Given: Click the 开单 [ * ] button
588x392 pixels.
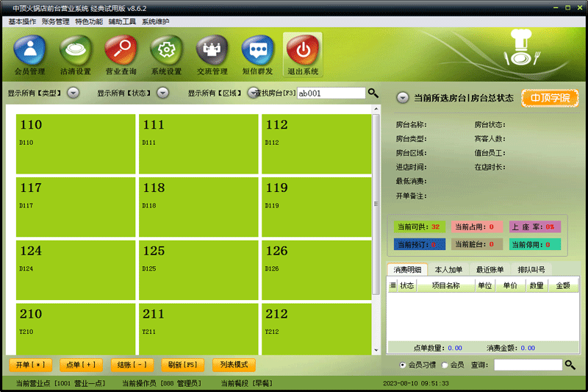Looking at the screenshot, I should click(x=30, y=365).
